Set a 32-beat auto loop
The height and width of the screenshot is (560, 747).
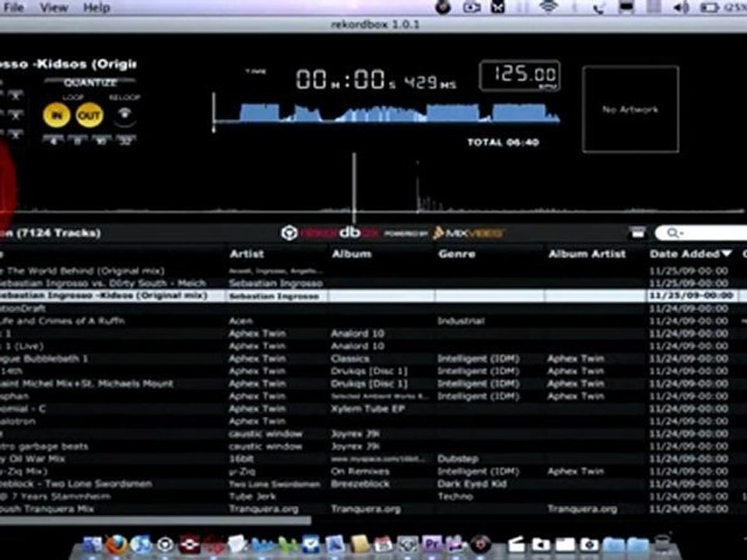[x=125, y=140]
